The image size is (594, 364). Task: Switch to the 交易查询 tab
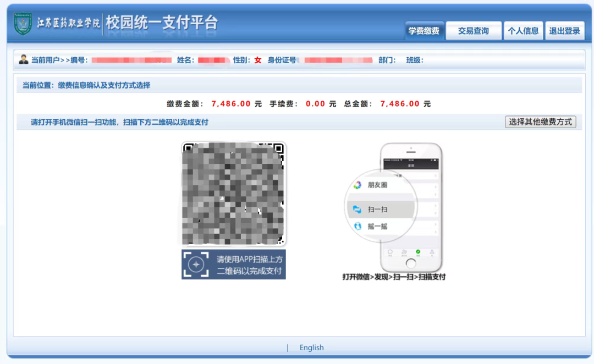click(474, 31)
